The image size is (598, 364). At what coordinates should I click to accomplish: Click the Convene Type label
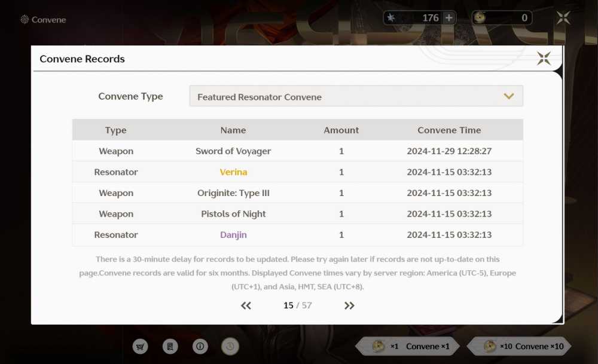tap(130, 96)
